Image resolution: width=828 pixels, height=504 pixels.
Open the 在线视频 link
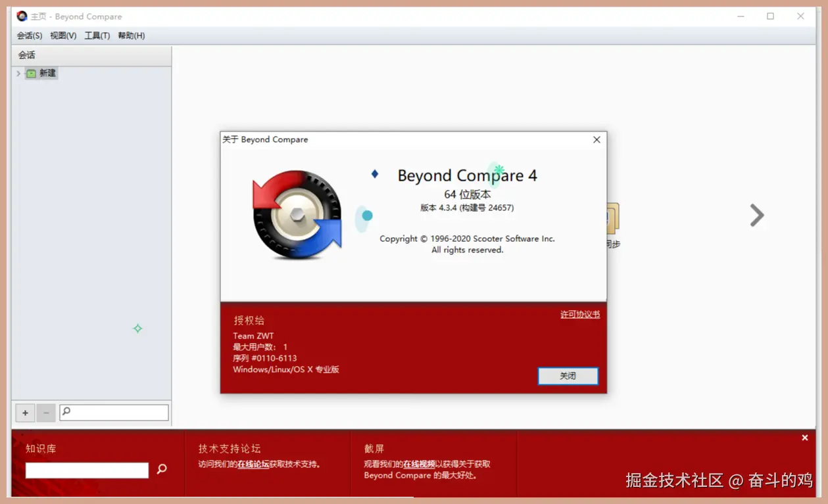(x=419, y=465)
